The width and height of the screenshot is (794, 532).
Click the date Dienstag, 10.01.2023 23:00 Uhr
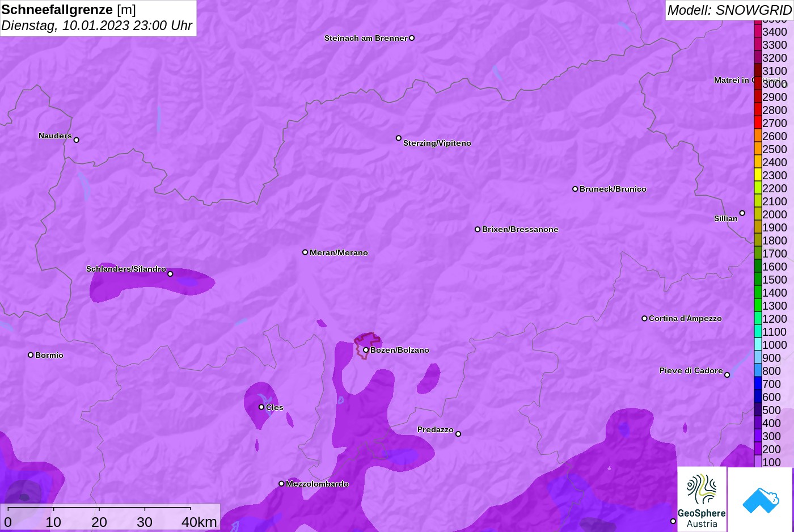click(97, 26)
